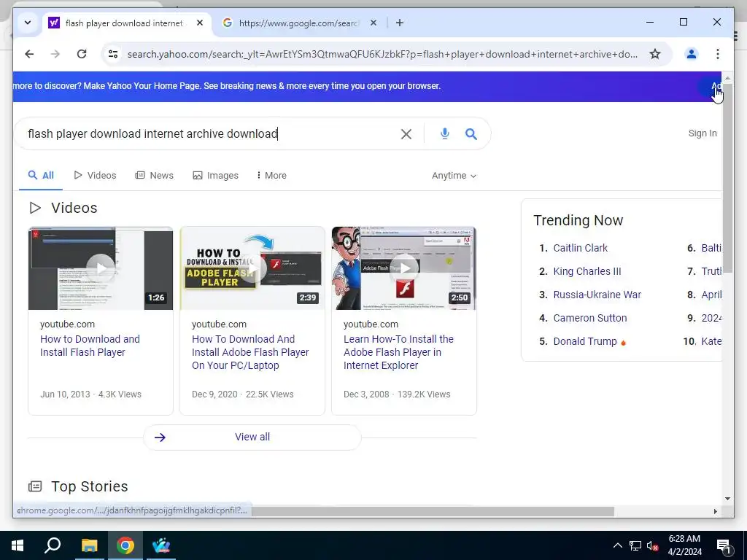Click the Yahoo home page banner text
Viewport: 747px width, 560px height.
coord(227,86)
